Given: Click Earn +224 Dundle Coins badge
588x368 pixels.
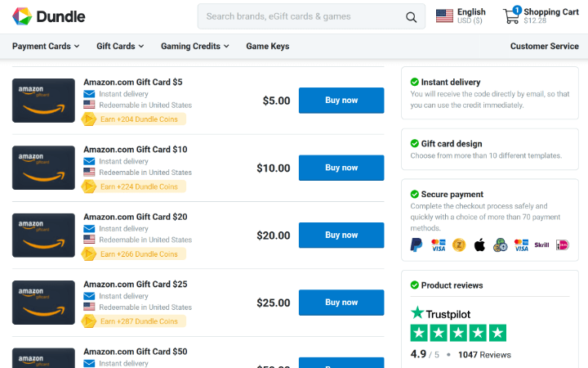Looking at the screenshot, I should click(134, 186).
